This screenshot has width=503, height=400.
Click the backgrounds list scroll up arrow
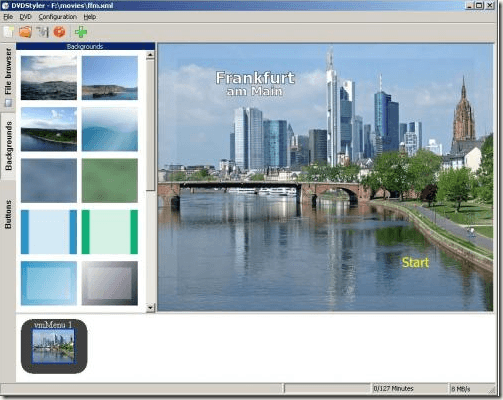(150, 55)
